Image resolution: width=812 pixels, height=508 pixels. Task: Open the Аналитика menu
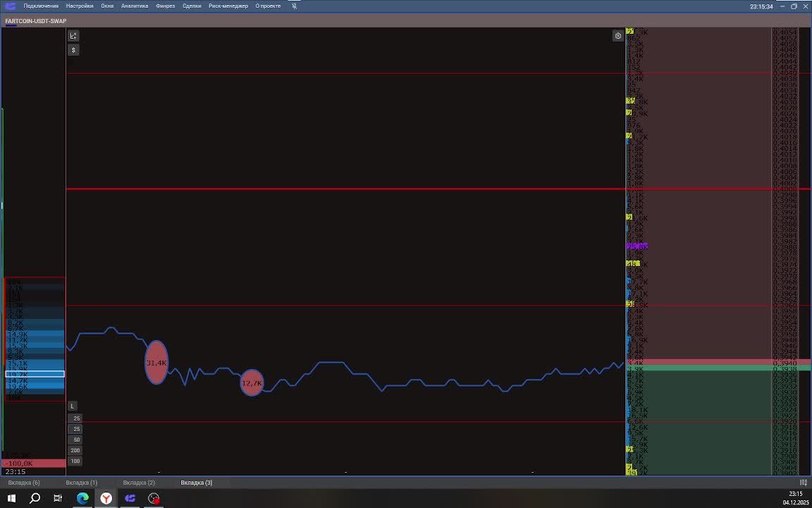point(135,6)
